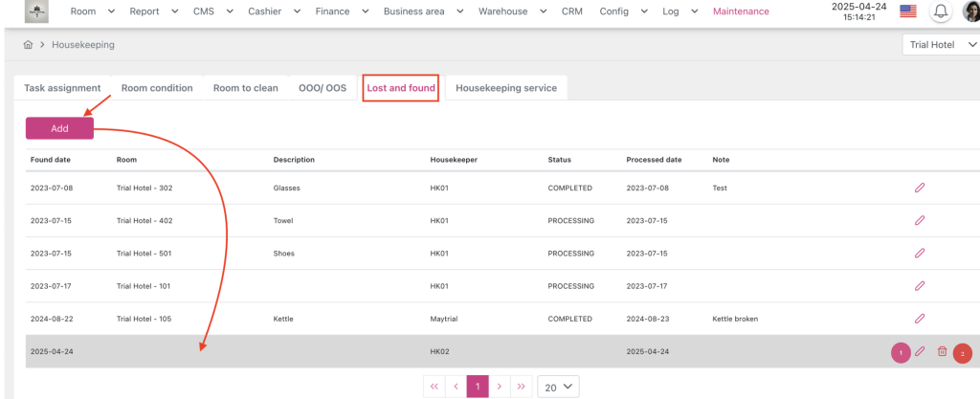Viewport: 980px width, 399px height.
Task: Open the user profile avatar
Action: click(970, 12)
